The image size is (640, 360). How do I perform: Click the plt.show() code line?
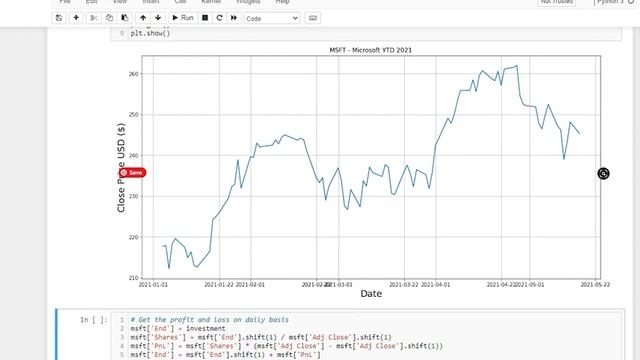(x=150, y=33)
